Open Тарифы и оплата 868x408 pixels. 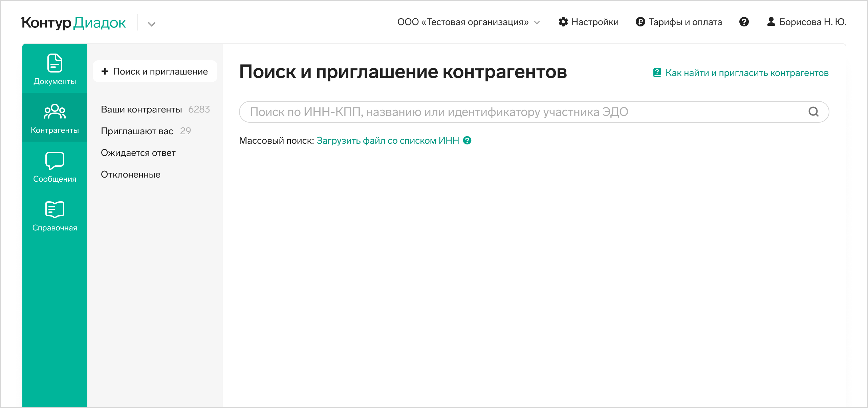click(679, 22)
